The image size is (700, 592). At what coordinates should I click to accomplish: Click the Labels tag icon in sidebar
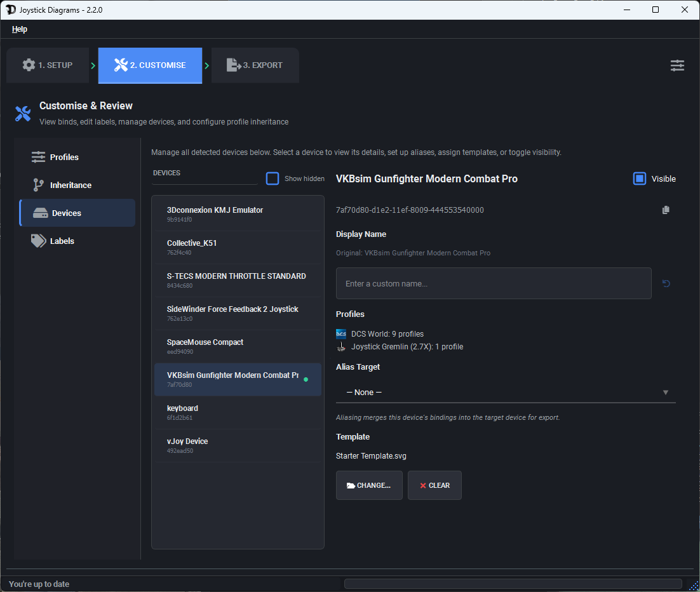[38, 241]
